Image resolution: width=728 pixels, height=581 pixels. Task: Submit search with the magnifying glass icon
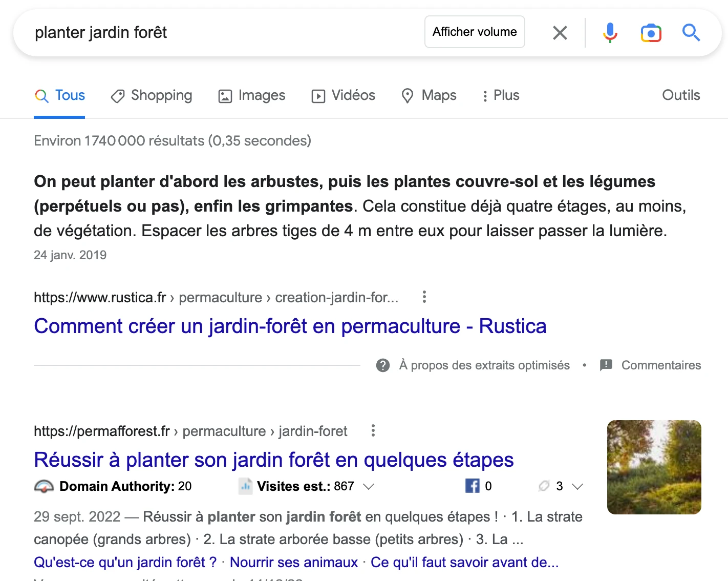[691, 33]
